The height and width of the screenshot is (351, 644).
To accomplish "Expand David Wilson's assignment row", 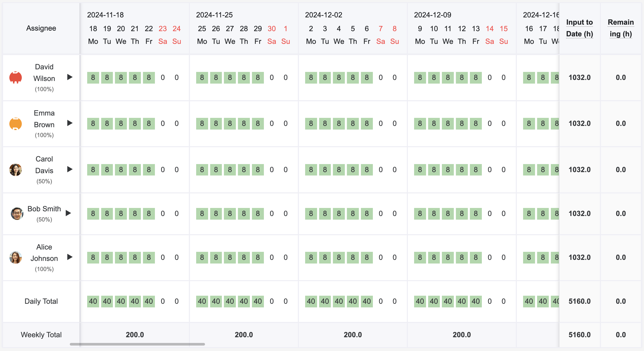I will [x=70, y=77].
